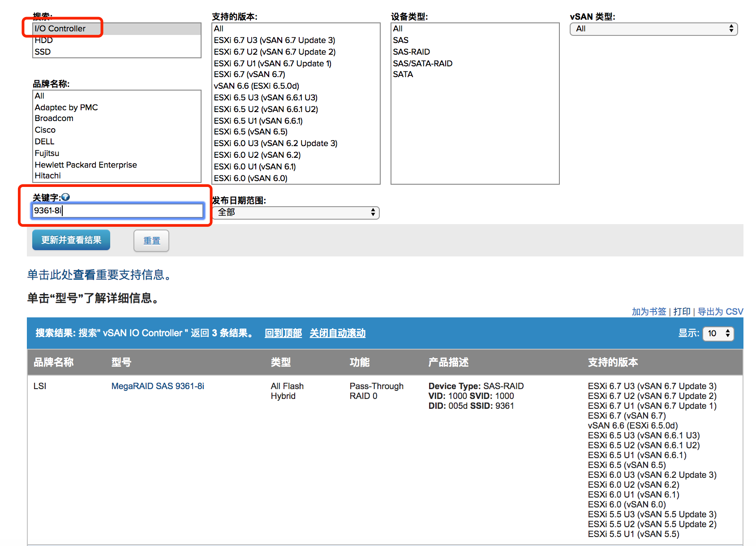Select ESXi 6.5 U1 version filter
The height and width of the screenshot is (546, 756).
(296, 121)
